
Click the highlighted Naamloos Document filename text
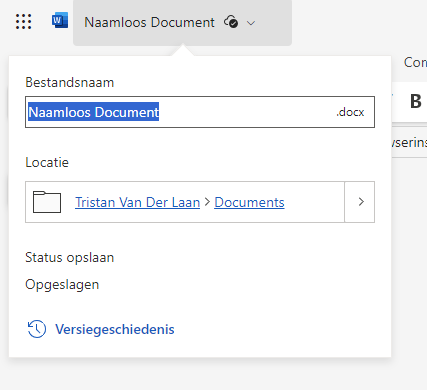[x=93, y=112]
